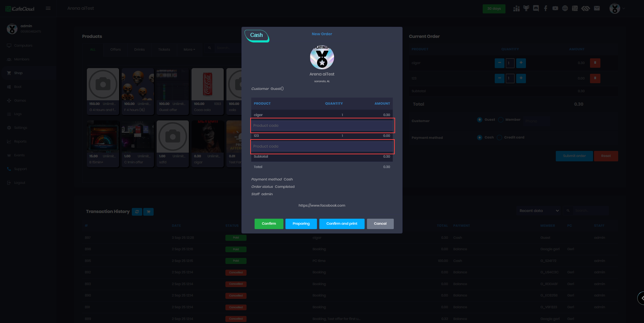Viewport: 644px width, 323px height.
Task: Increase the cigar quantity with the plus button
Action: [521, 63]
